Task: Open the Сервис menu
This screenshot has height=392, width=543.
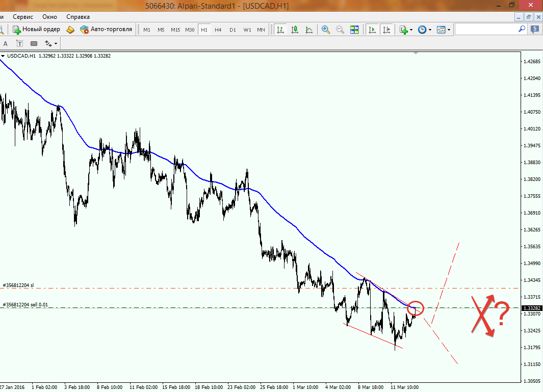Action: coord(23,17)
